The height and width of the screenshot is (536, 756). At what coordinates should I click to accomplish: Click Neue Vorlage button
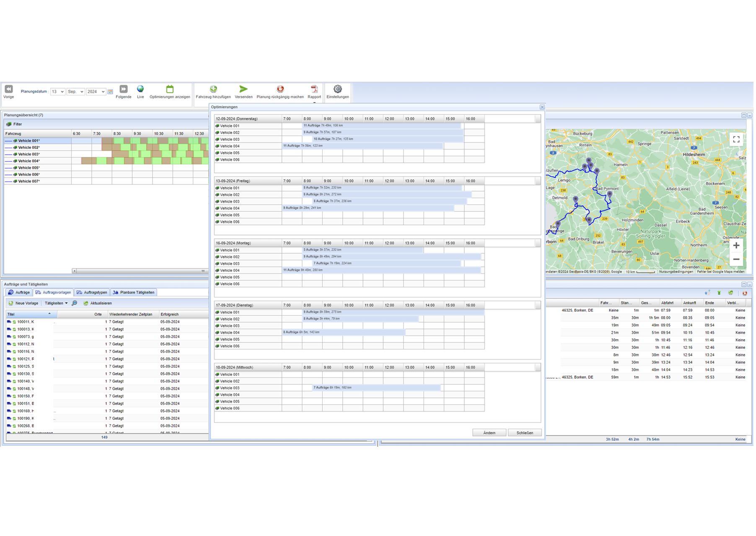coord(23,303)
